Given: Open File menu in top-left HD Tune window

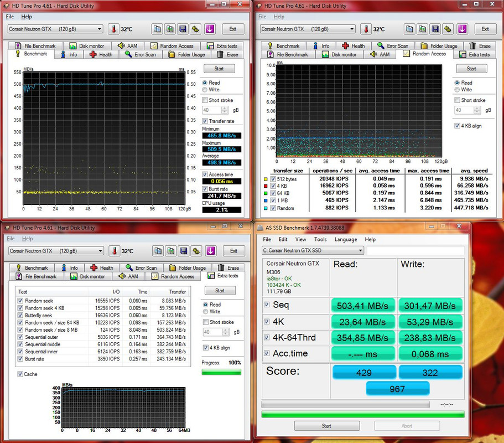Looking at the screenshot, I should click(10, 17).
